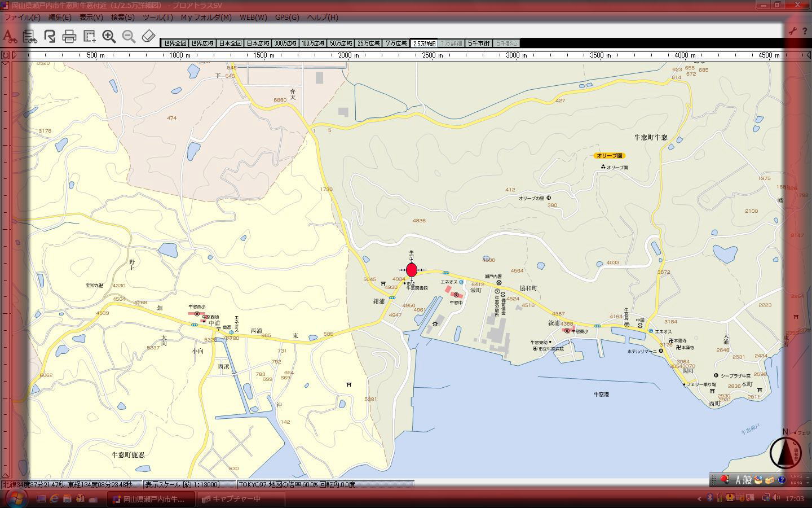Open the ファイル(F) menu
812x508 pixels.
pos(22,17)
